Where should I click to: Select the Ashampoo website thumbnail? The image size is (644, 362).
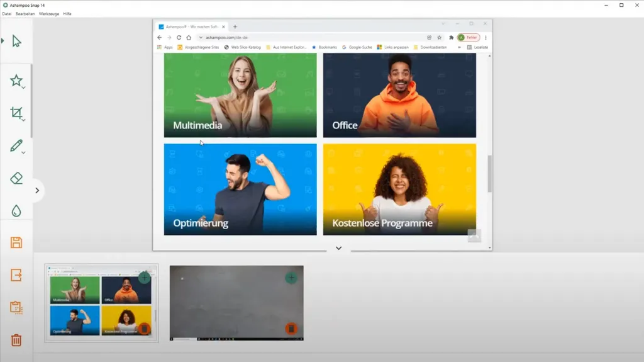tap(101, 303)
